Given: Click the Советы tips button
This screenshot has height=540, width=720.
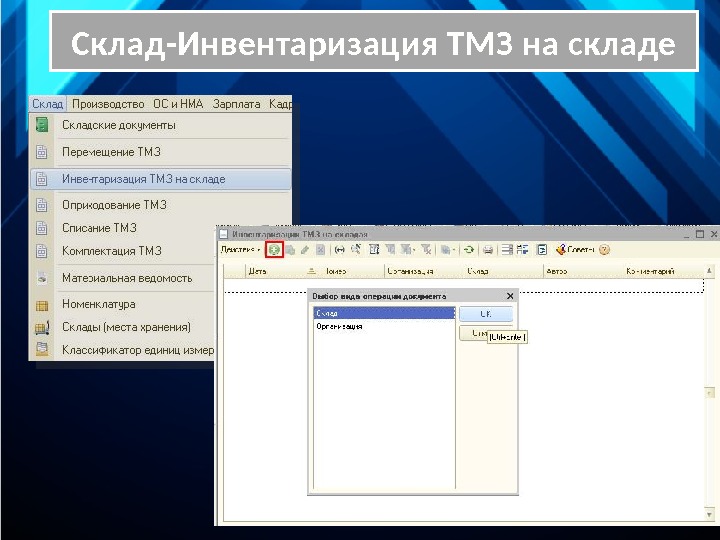Looking at the screenshot, I should click(575, 249).
